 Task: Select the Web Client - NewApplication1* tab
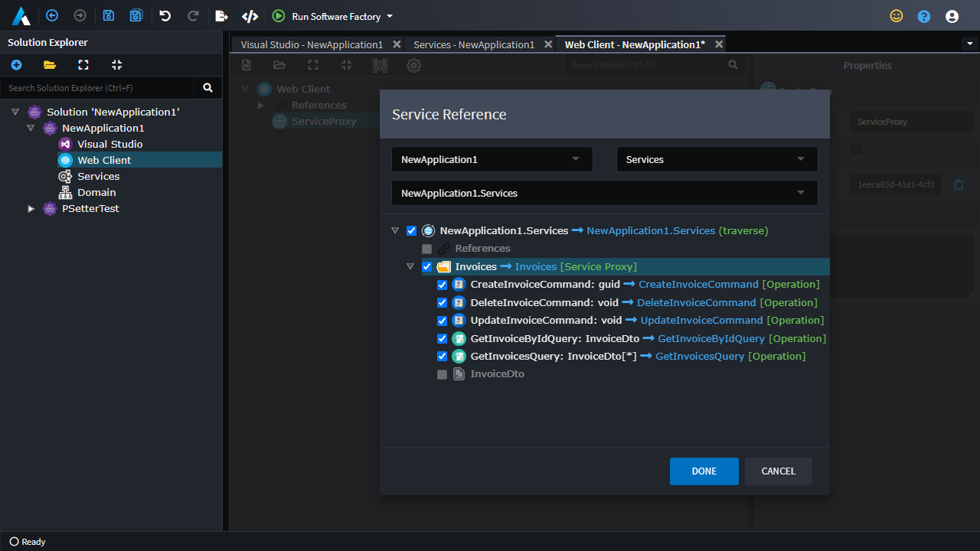click(635, 44)
